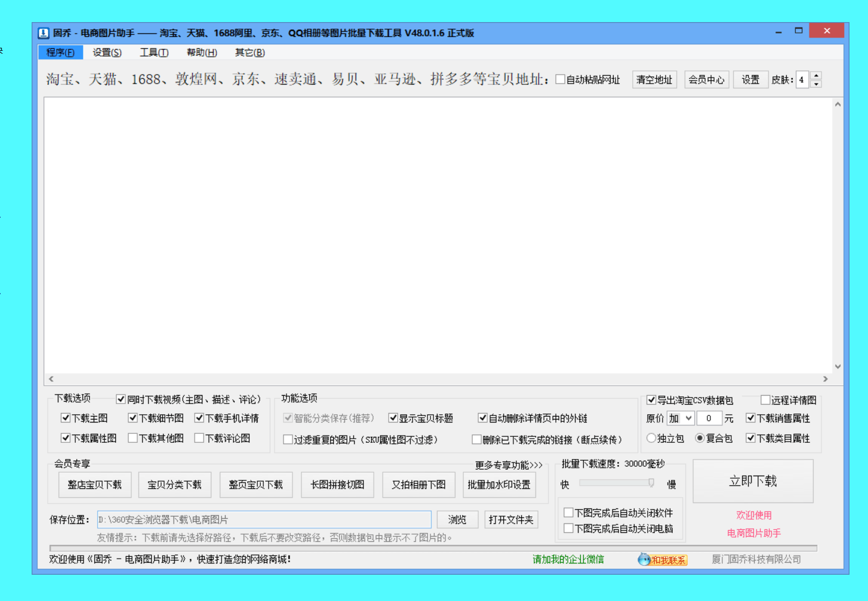Uncheck the 下载主图 option

[66, 418]
